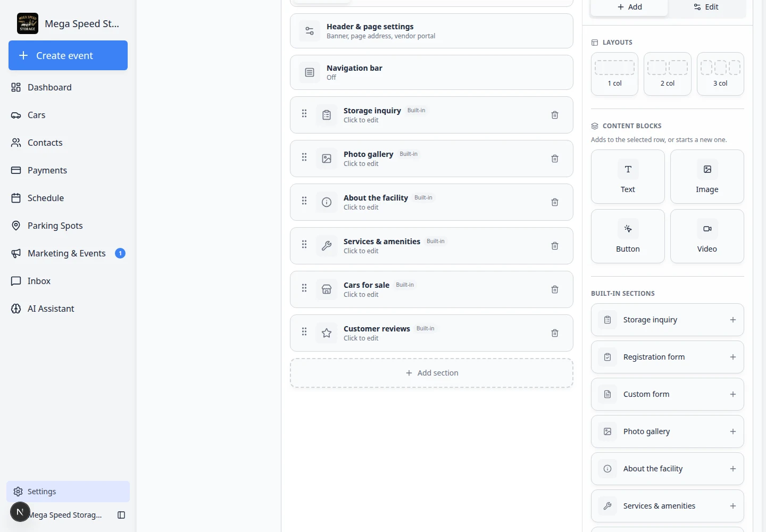The image size is (766, 532).
Task: Add an Image content block
Action: [x=707, y=177]
